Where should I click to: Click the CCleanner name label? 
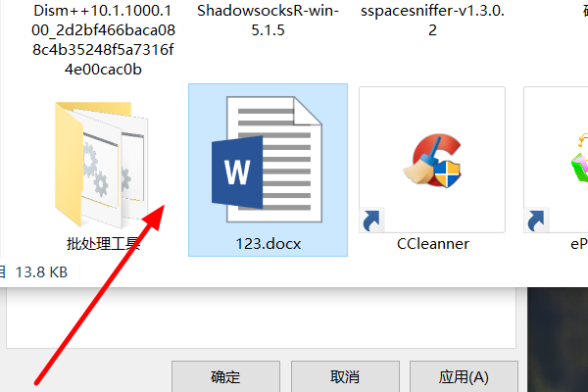click(433, 244)
